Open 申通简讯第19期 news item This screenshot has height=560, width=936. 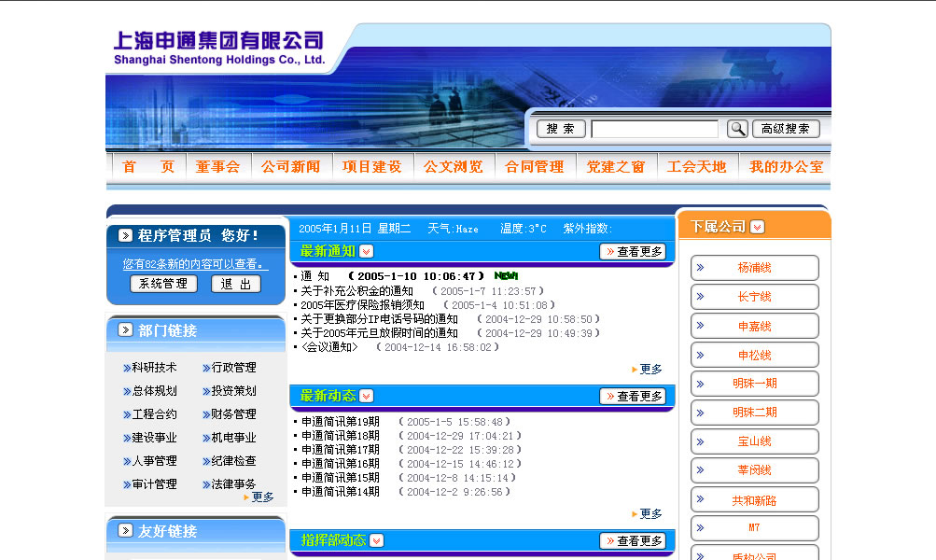(x=341, y=422)
